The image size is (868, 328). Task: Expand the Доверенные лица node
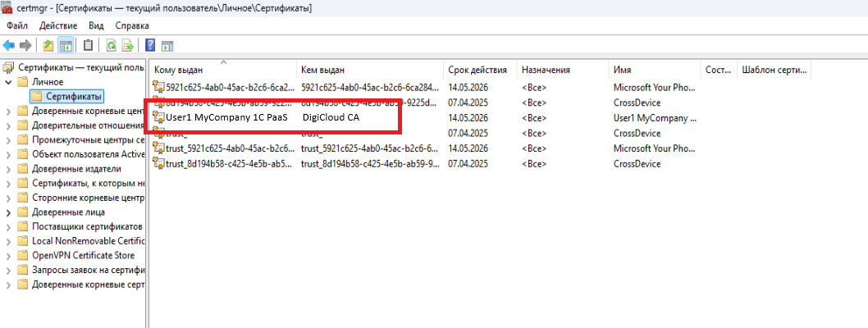tap(8, 212)
